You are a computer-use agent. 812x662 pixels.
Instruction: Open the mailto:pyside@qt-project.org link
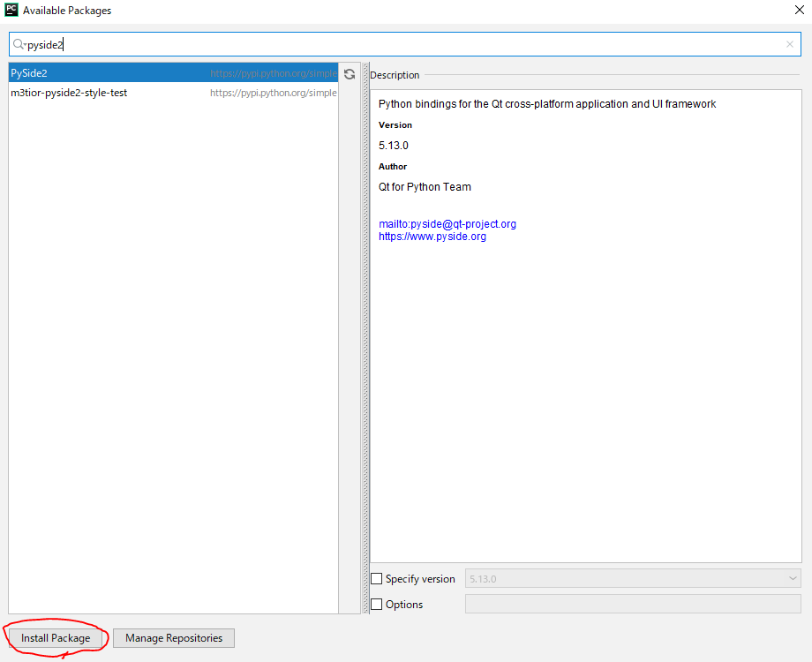point(447,224)
